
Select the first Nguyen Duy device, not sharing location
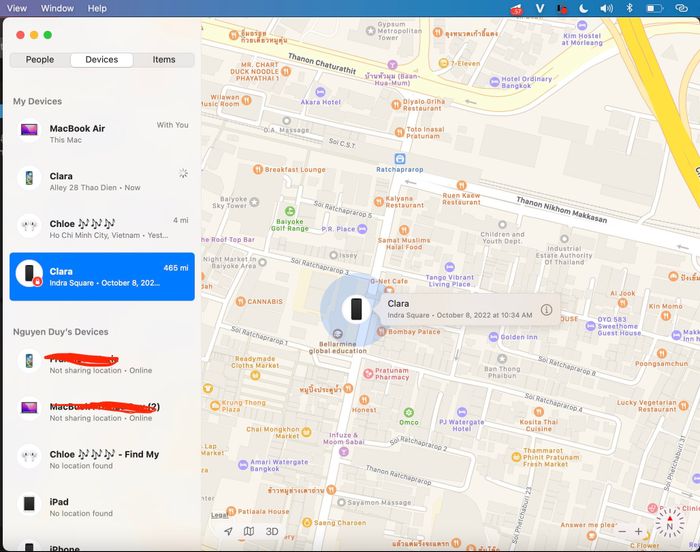pos(102,363)
